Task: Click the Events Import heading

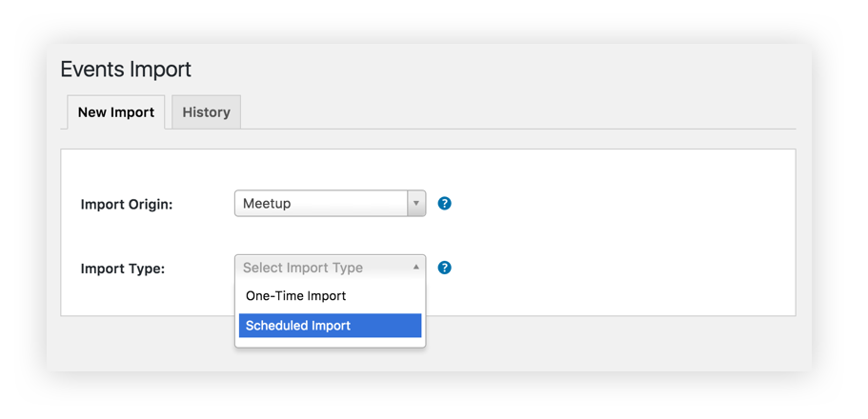Action: [x=126, y=70]
